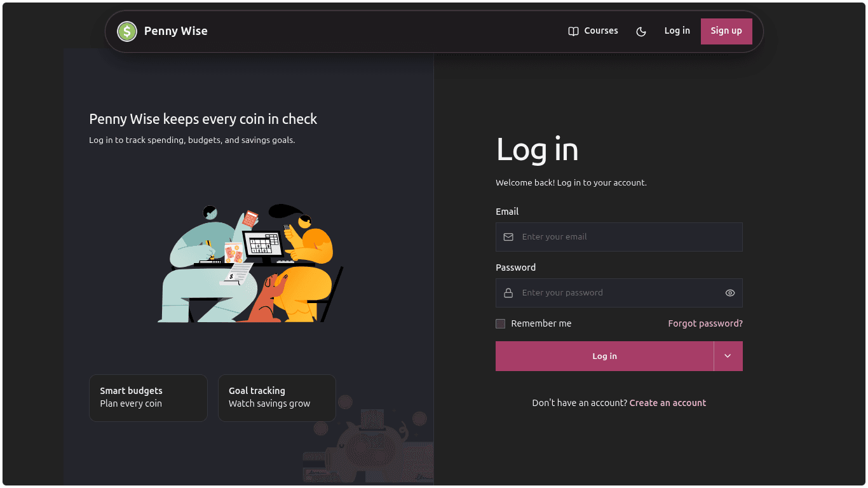Focus the Enter your email input field
The width and height of the screenshot is (868, 488).
[x=619, y=237]
